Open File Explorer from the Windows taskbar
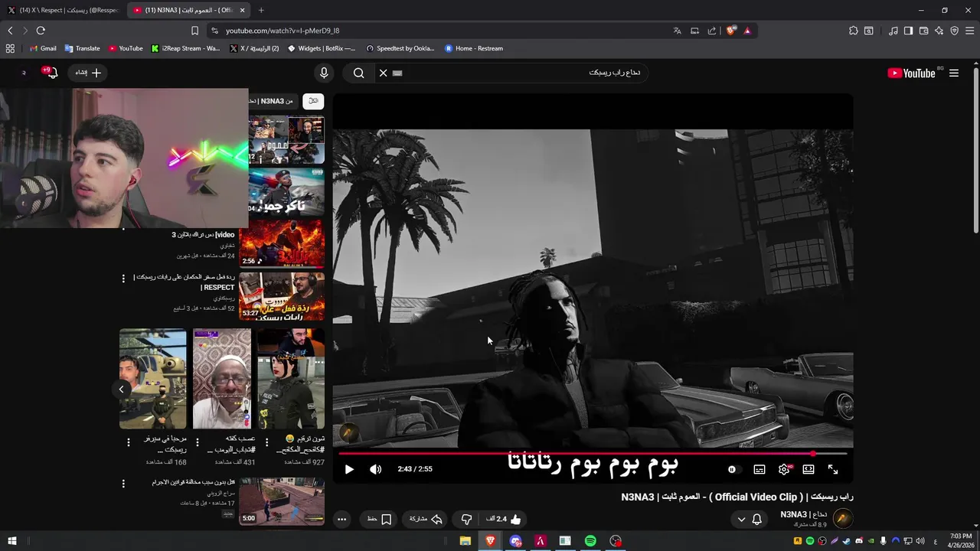 pyautogui.click(x=465, y=541)
